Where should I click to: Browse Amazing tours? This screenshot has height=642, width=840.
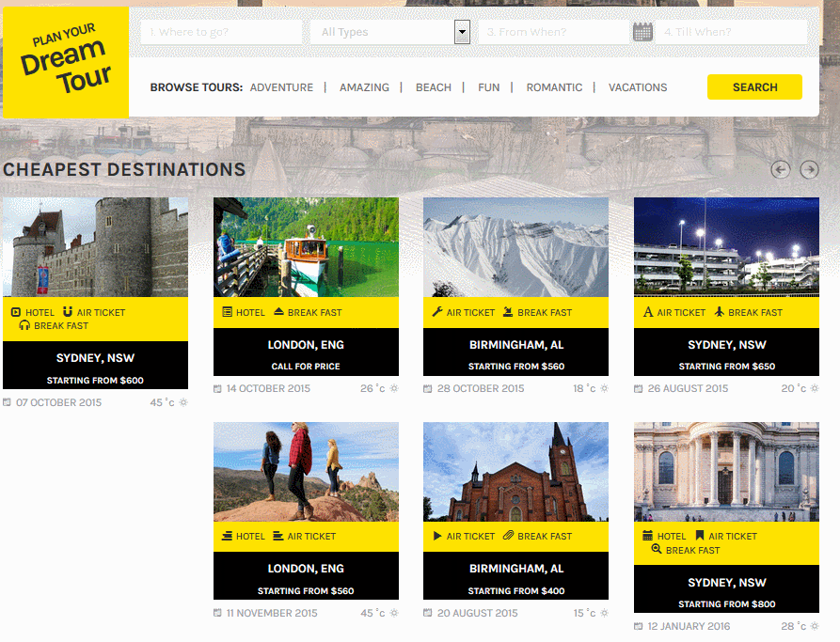click(x=364, y=87)
